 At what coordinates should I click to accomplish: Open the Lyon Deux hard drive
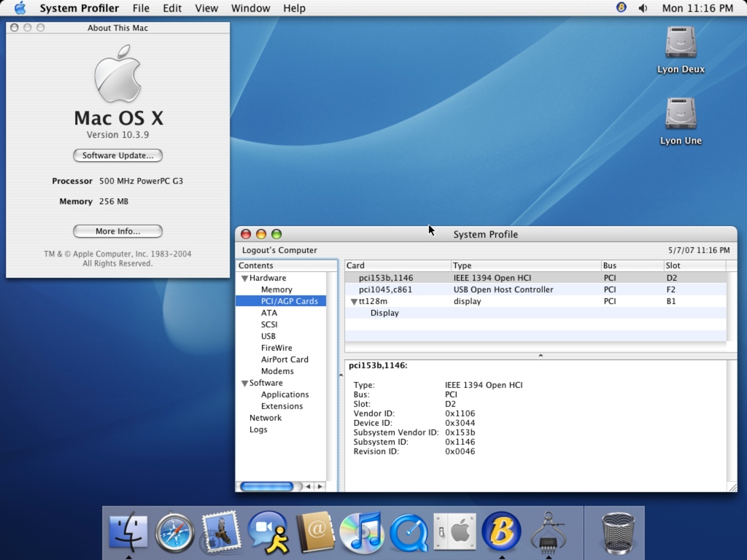click(x=681, y=44)
